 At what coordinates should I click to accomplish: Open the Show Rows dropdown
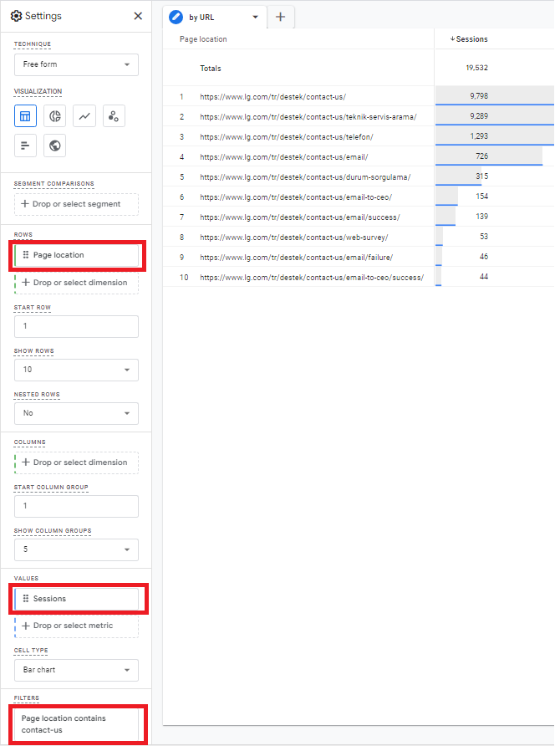tap(76, 370)
